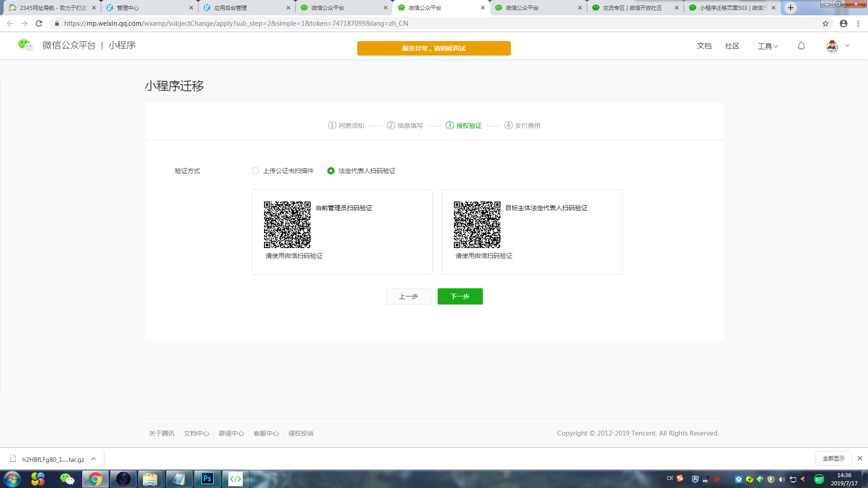
Task: Click the green 67 tray indicator
Action: tap(819, 479)
